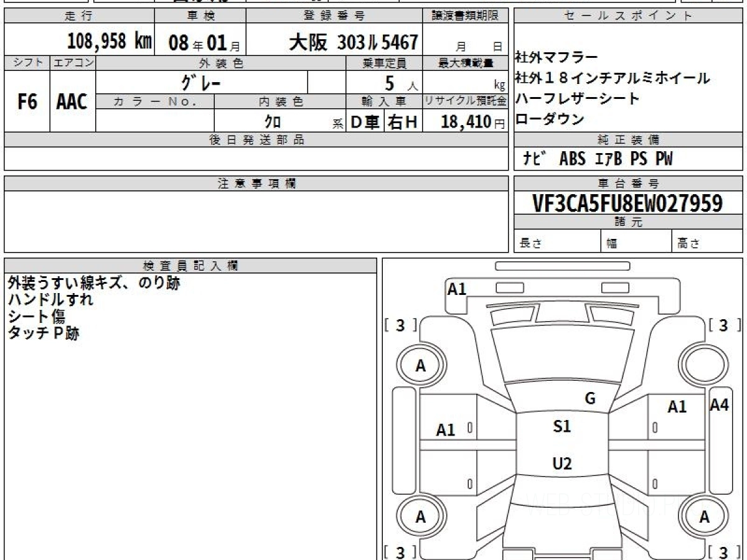This screenshot has height=560, width=747.
Task: Select ABS in standard equipment
Action: click(573, 159)
